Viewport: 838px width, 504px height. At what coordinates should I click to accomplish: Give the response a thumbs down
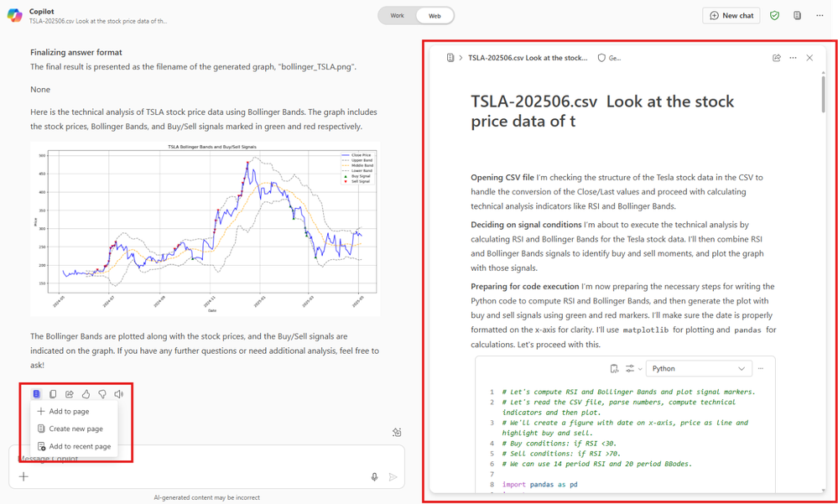102,394
